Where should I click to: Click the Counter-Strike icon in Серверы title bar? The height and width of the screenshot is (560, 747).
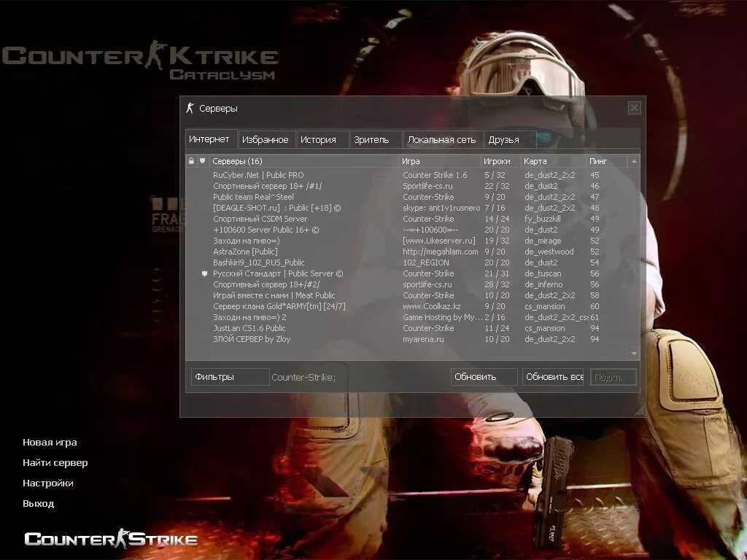(x=190, y=108)
